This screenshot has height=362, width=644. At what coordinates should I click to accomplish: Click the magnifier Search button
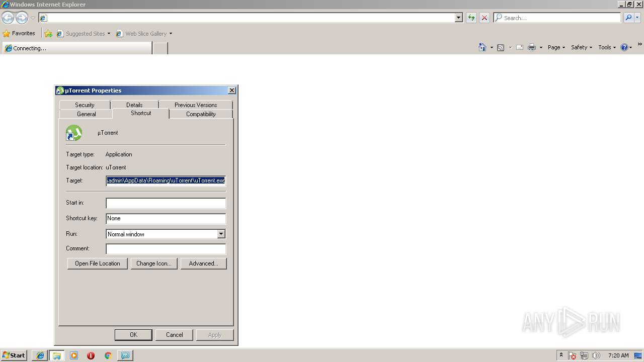[628, 18]
